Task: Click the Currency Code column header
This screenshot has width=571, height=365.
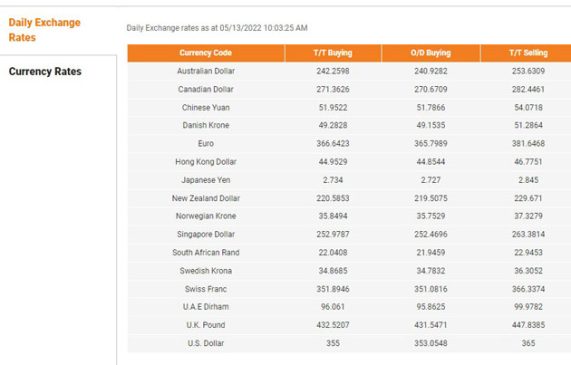Action: pyautogui.click(x=206, y=53)
